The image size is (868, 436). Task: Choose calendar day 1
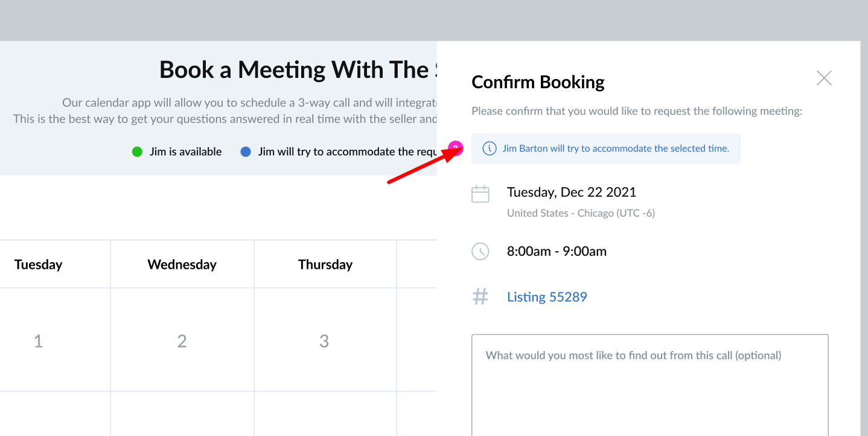pos(39,341)
